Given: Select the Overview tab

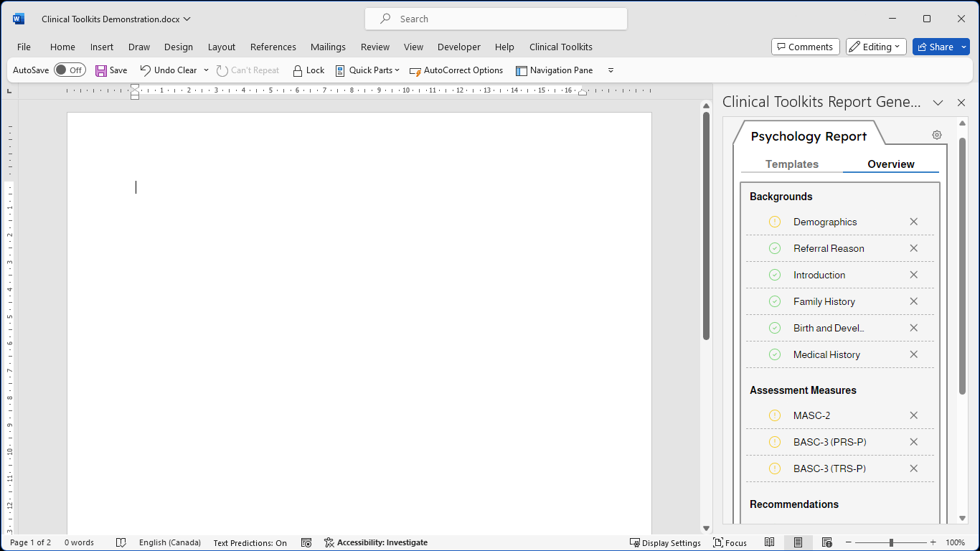Looking at the screenshot, I should (891, 164).
